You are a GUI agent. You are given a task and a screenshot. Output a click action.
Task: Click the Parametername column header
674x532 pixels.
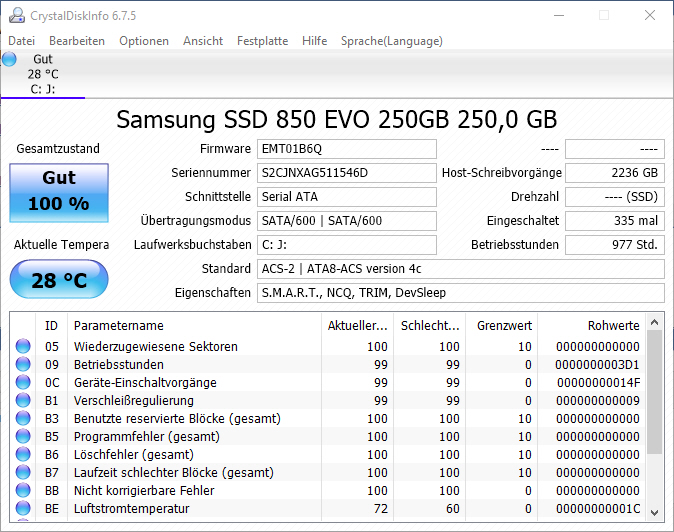(x=194, y=326)
